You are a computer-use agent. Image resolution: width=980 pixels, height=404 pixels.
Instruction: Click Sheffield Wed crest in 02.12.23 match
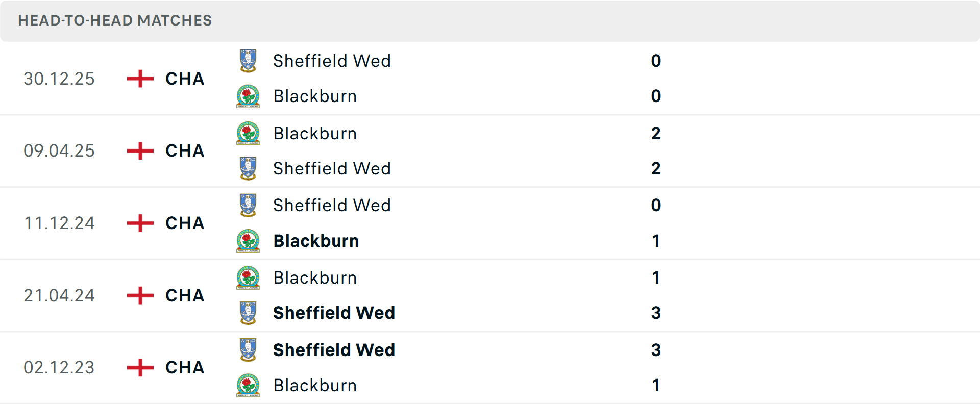pos(248,350)
